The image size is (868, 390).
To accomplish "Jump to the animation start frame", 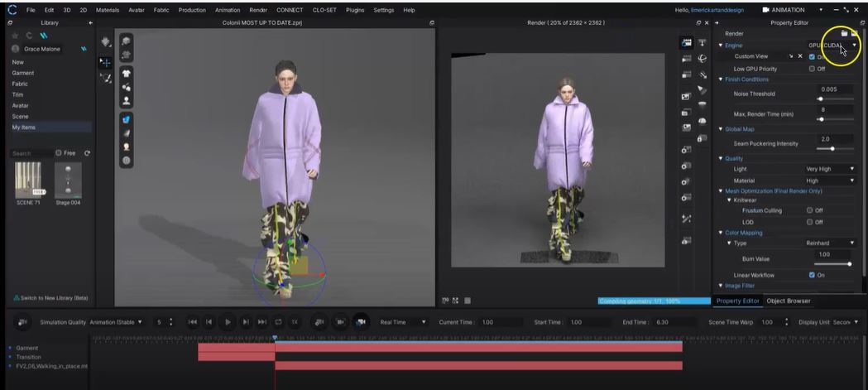I will tap(193, 321).
